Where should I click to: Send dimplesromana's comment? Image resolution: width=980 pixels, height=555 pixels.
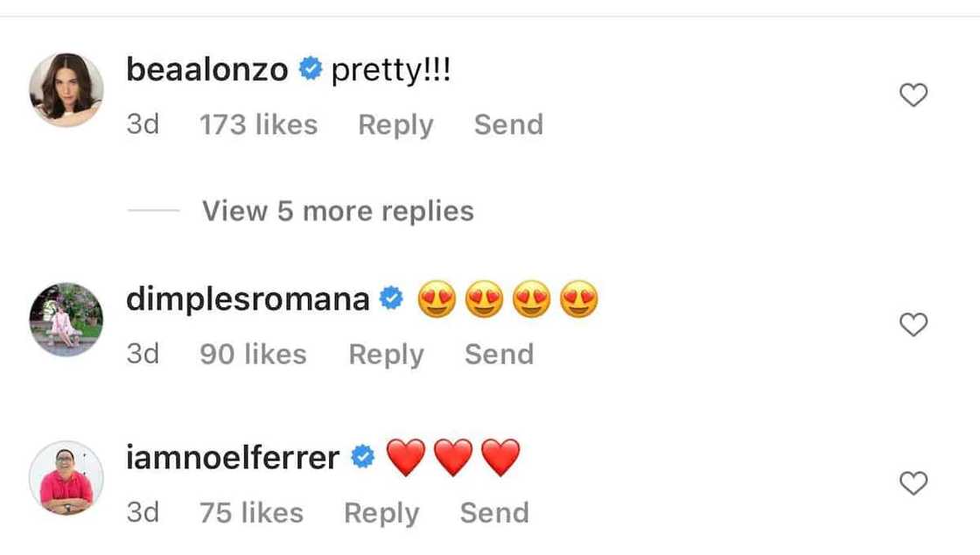(x=499, y=355)
